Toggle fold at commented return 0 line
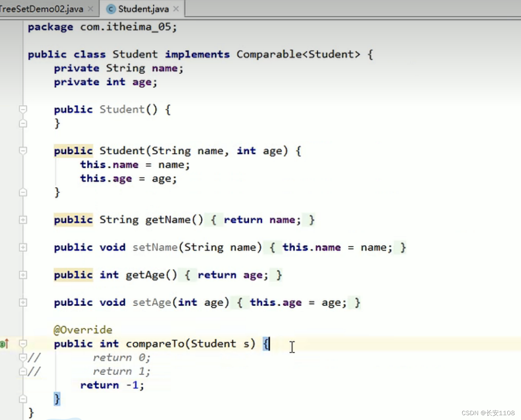This screenshot has height=420, width=521. pyautogui.click(x=23, y=358)
